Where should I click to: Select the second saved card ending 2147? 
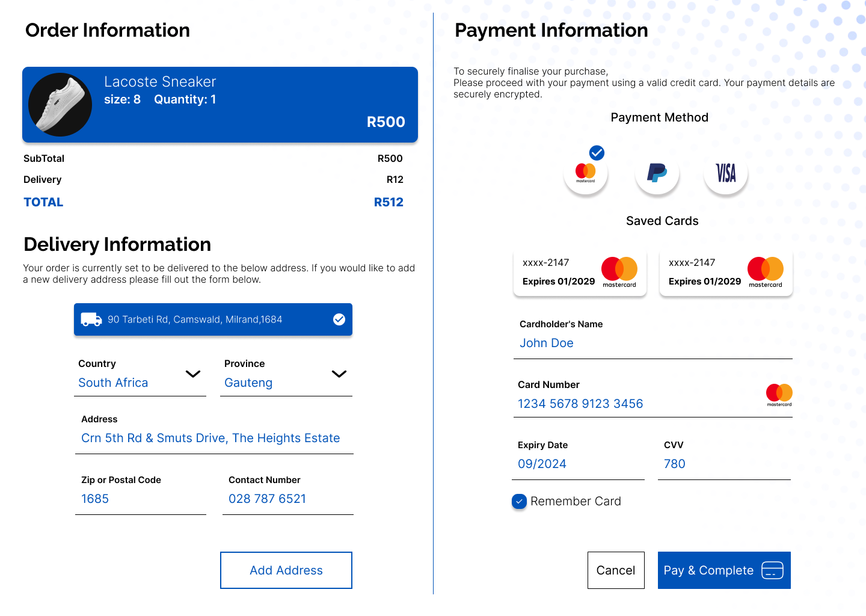[x=725, y=272]
